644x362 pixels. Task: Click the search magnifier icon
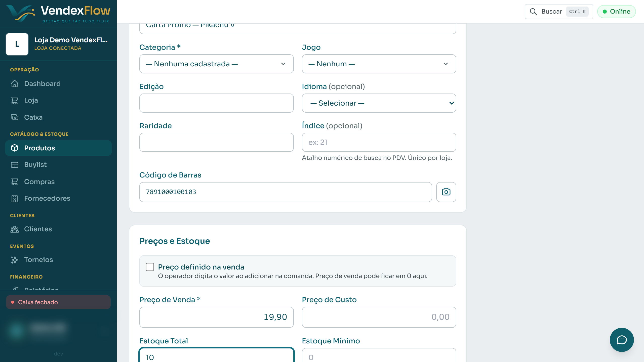click(533, 12)
